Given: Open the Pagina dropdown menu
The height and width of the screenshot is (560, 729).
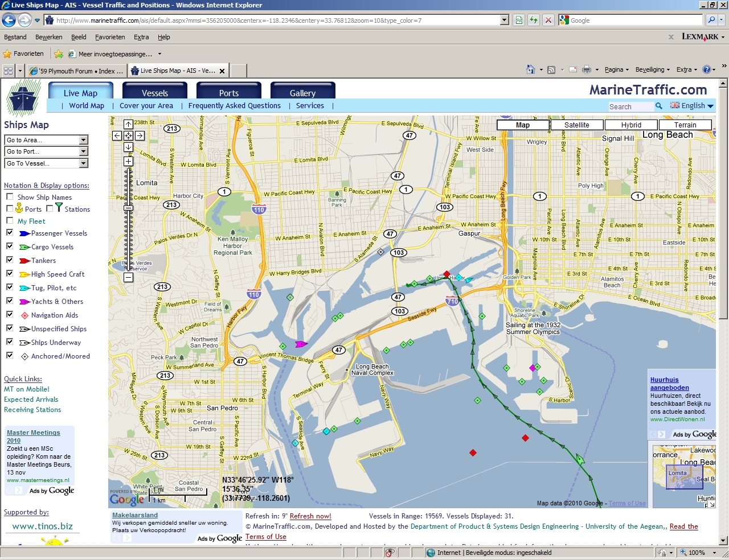Looking at the screenshot, I should 617,69.
